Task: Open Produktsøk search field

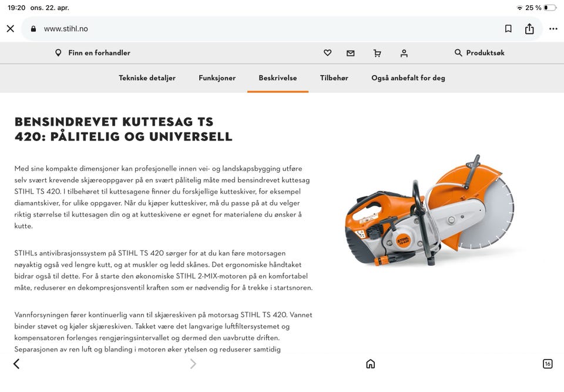Action: [485, 53]
